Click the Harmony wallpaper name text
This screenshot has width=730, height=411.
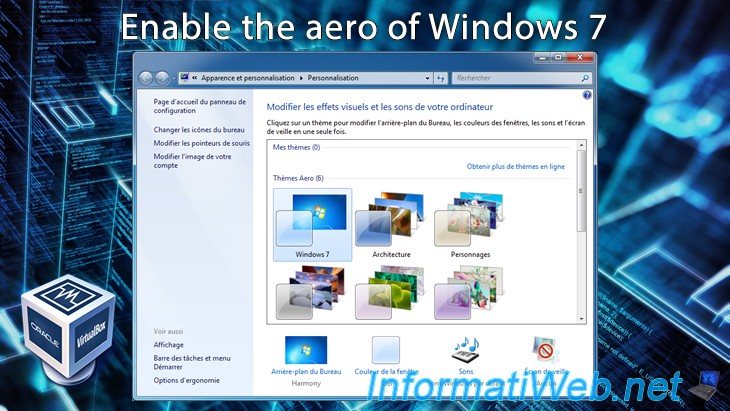point(306,384)
